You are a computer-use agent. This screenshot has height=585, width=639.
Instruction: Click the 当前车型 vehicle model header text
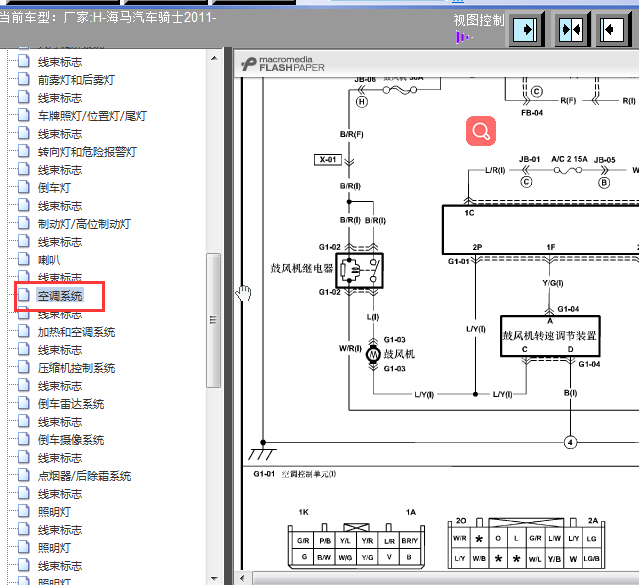(108, 18)
